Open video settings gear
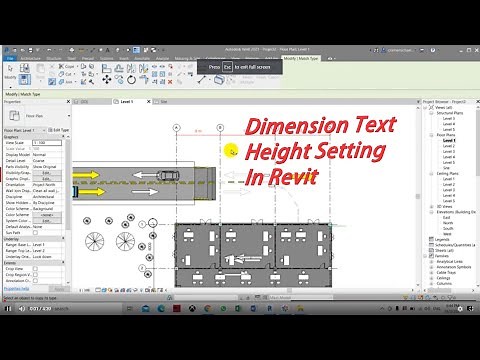480x360 pixels. [460, 309]
